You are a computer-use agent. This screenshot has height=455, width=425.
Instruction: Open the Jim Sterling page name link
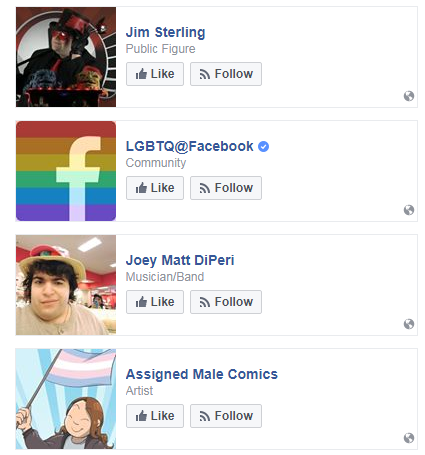[165, 32]
